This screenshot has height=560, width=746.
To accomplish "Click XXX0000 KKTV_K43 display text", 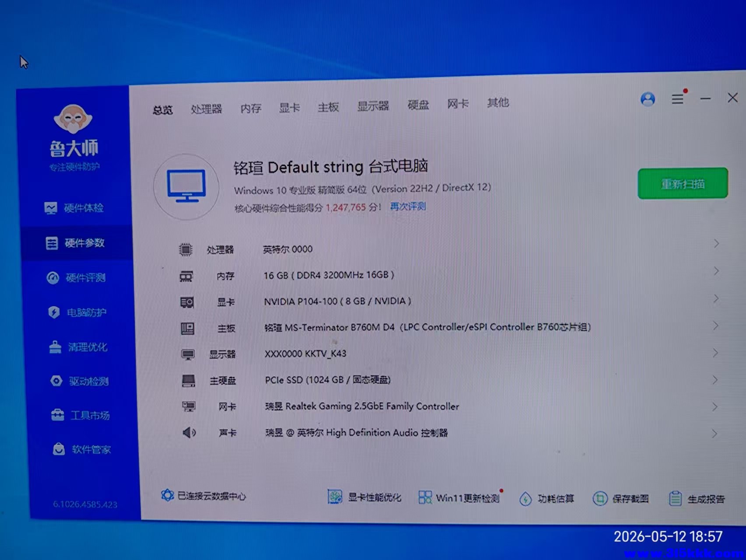I will 305,353.
